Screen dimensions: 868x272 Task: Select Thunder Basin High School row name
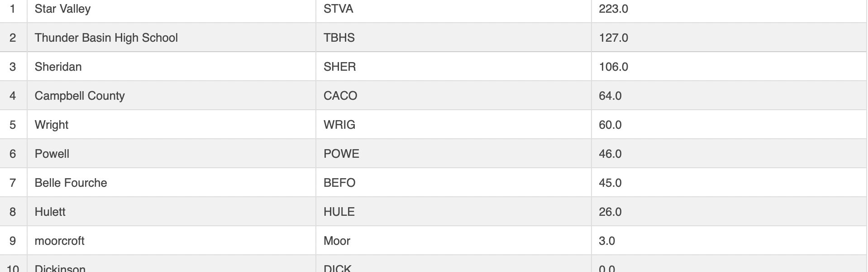106,38
